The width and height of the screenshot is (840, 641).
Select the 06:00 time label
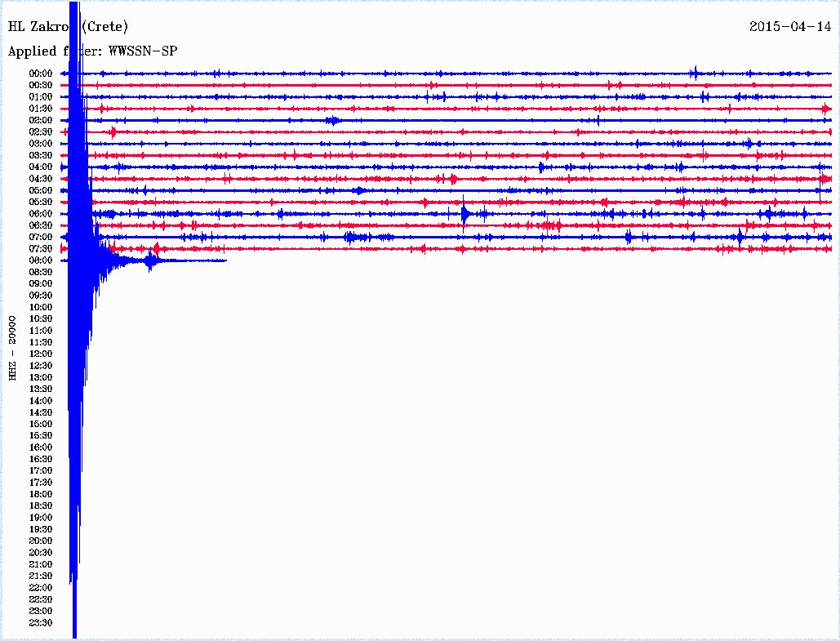(x=41, y=214)
